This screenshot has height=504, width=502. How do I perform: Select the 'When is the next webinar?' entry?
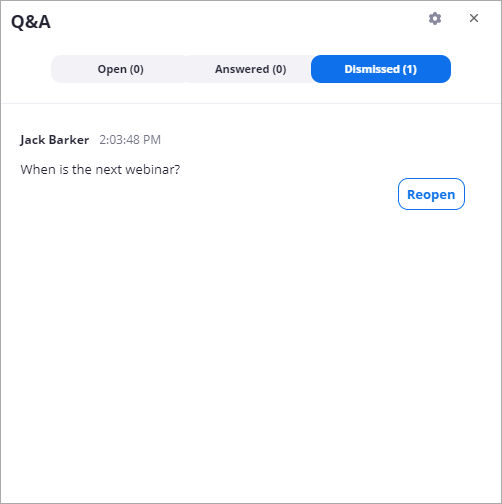click(x=100, y=169)
